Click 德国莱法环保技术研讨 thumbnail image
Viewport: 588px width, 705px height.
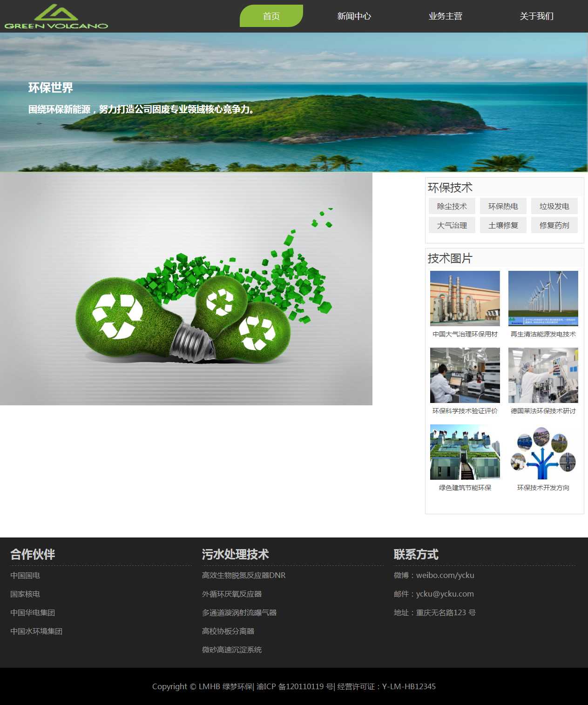click(543, 375)
